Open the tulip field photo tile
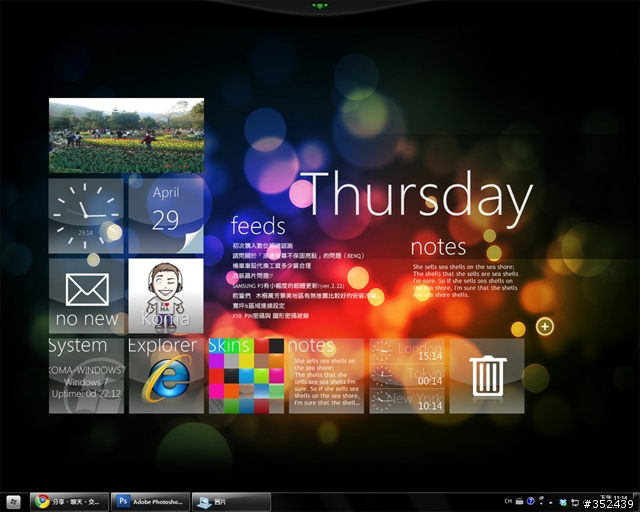 (x=127, y=135)
